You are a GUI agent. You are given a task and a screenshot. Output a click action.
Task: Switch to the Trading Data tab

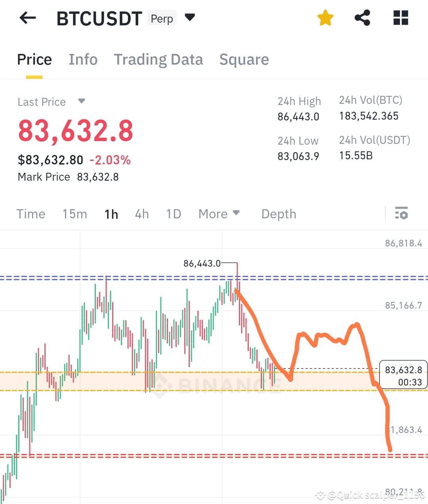(159, 59)
